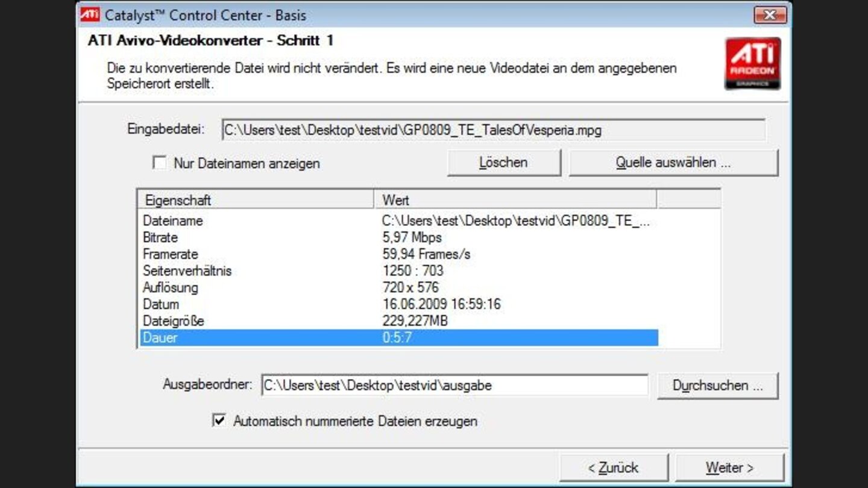Viewport: 868px width, 488px height.
Task: Enable the 'Nur Dateinamen anzeigen' checkbox
Action: pos(159,163)
